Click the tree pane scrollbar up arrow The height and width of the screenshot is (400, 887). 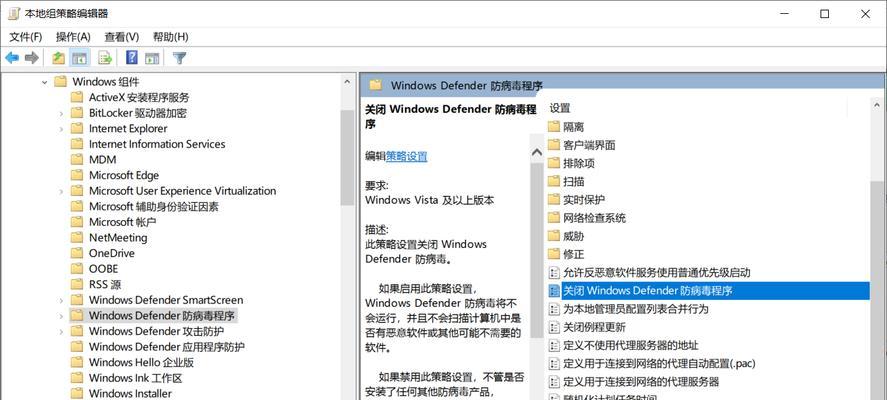point(347,82)
